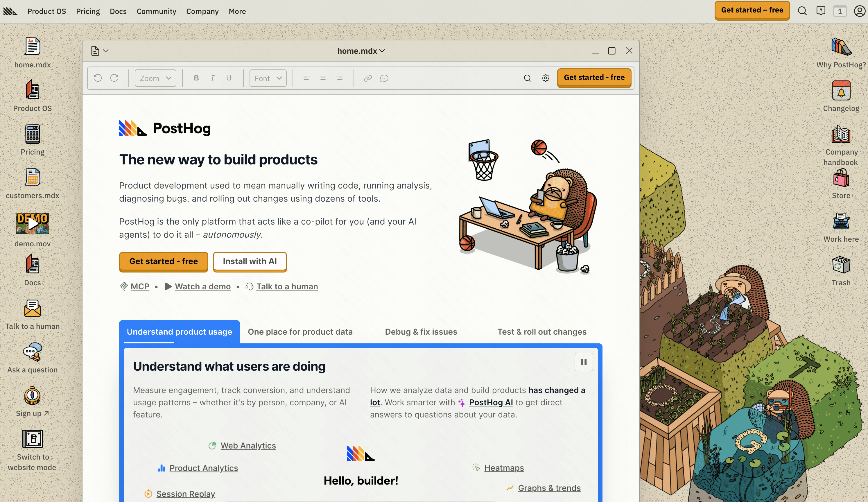Screen dimensions: 868x502
Task: Open the Trash desktop icon
Action: tap(841, 265)
